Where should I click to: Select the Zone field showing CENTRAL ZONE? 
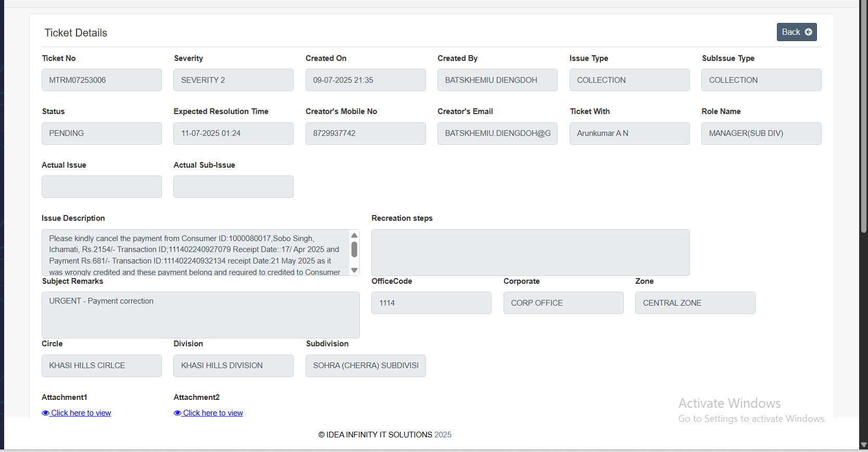coord(695,303)
